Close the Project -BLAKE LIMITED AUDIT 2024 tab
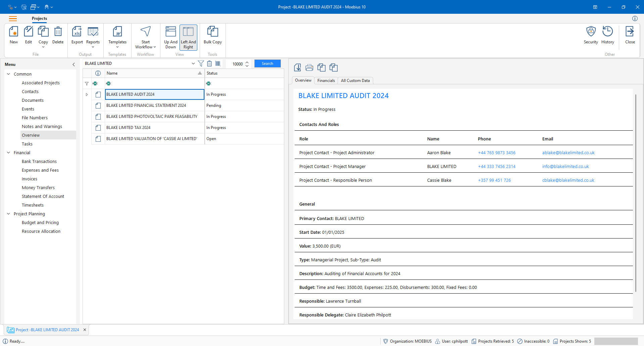The height and width of the screenshot is (346, 644). coord(85,330)
